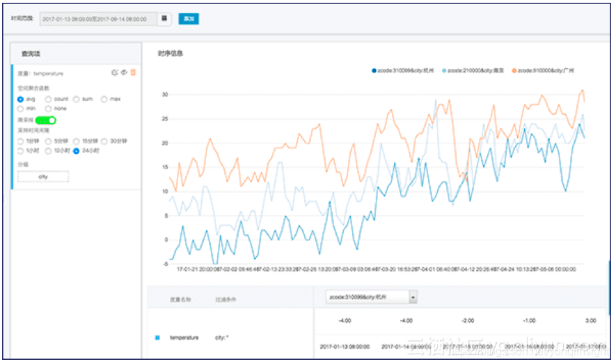
Task: Choose the 24小时 sampling interval
Action: coord(76,151)
